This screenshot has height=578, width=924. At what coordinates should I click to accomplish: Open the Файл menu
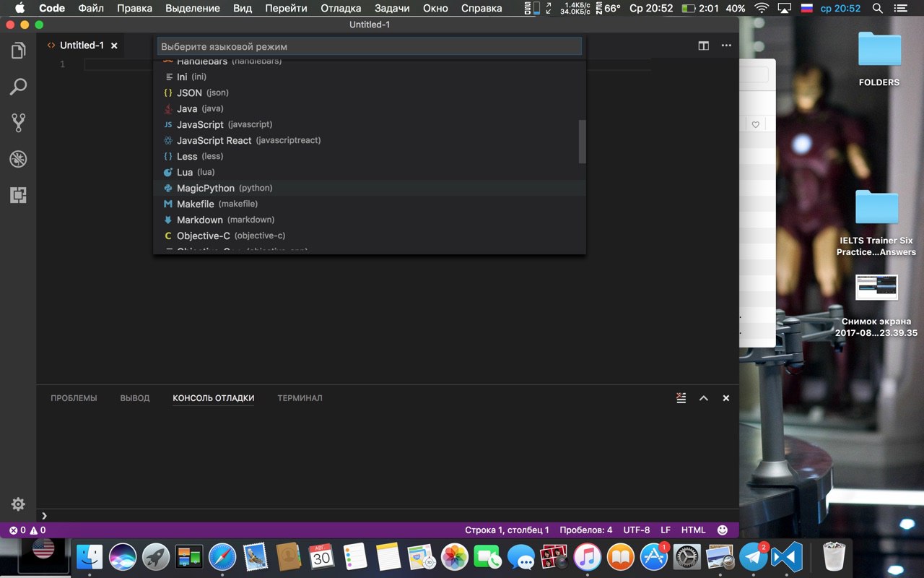(92, 9)
